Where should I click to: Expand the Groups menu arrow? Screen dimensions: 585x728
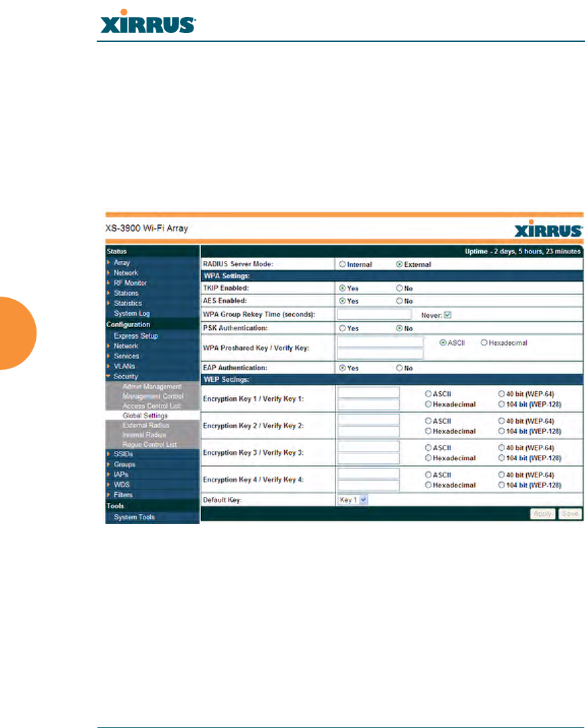pyautogui.click(x=109, y=464)
